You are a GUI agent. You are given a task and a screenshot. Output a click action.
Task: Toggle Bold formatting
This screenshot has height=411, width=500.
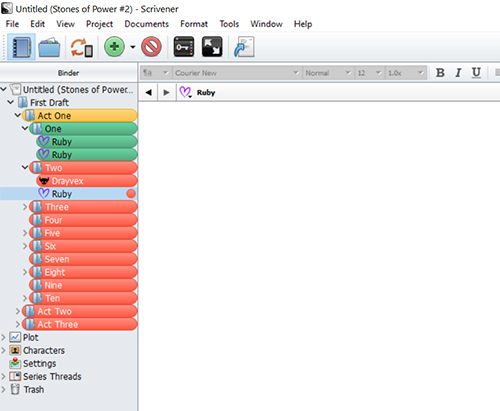click(440, 73)
